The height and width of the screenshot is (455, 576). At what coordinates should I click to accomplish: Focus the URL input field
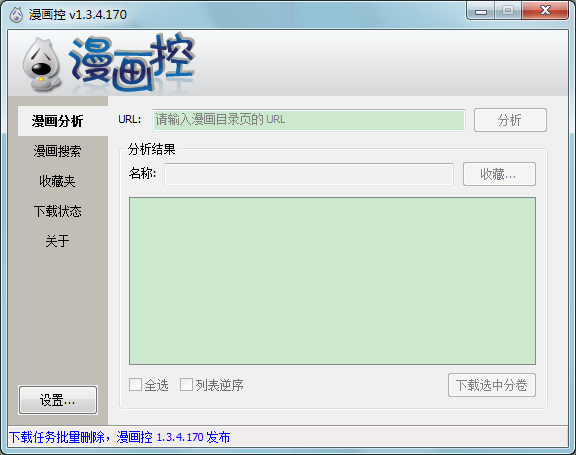point(309,120)
